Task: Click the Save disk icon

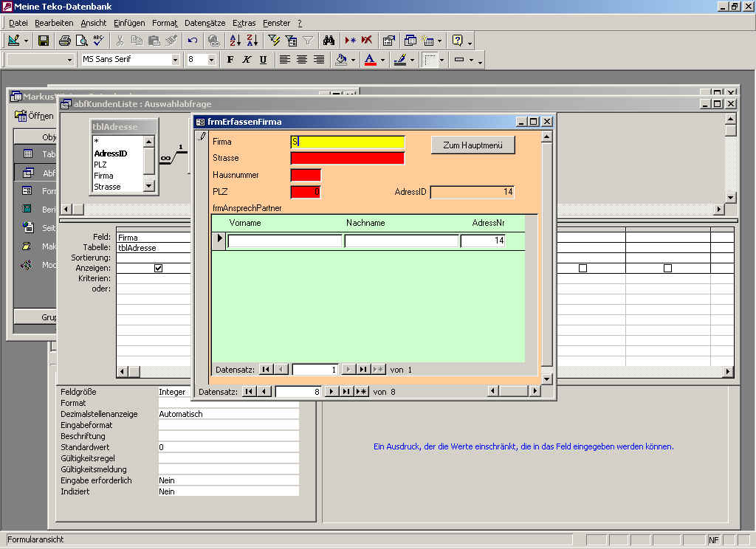Action: [44, 41]
